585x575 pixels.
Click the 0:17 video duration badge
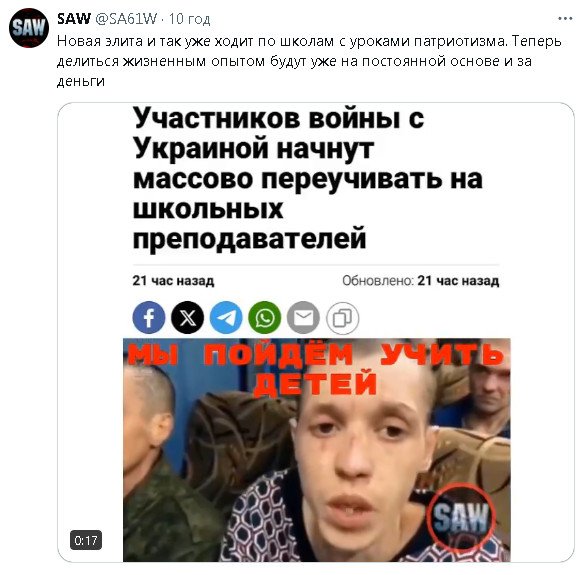[x=86, y=540]
